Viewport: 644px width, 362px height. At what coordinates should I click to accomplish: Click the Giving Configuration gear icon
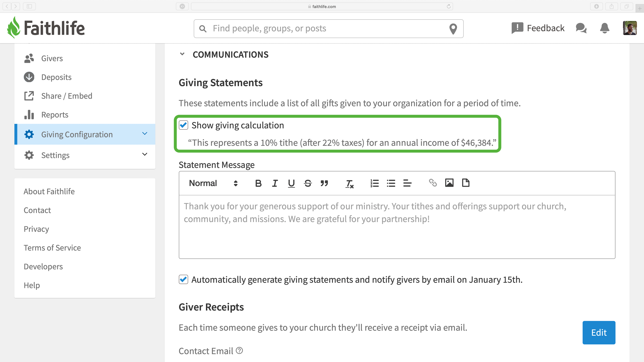pos(29,134)
